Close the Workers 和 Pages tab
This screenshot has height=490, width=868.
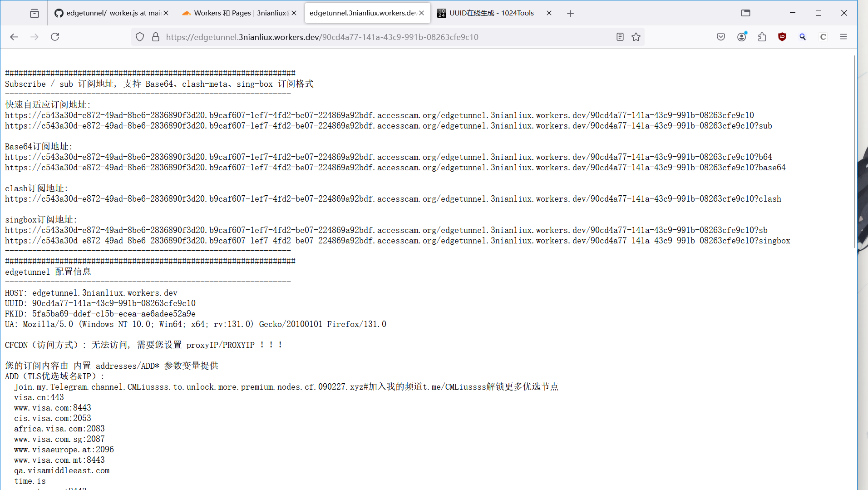(294, 13)
